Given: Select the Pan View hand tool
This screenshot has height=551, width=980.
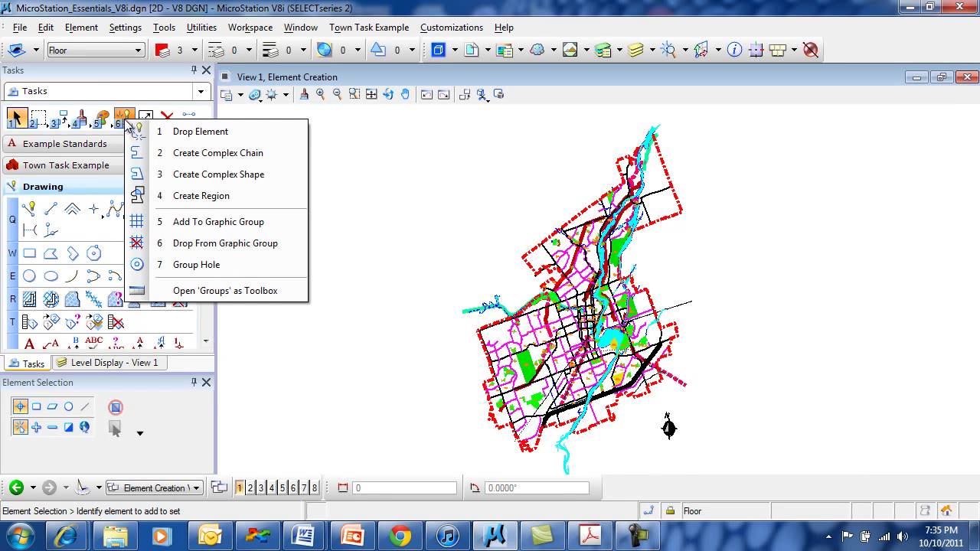Looking at the screenshot, I should point(405,95).
